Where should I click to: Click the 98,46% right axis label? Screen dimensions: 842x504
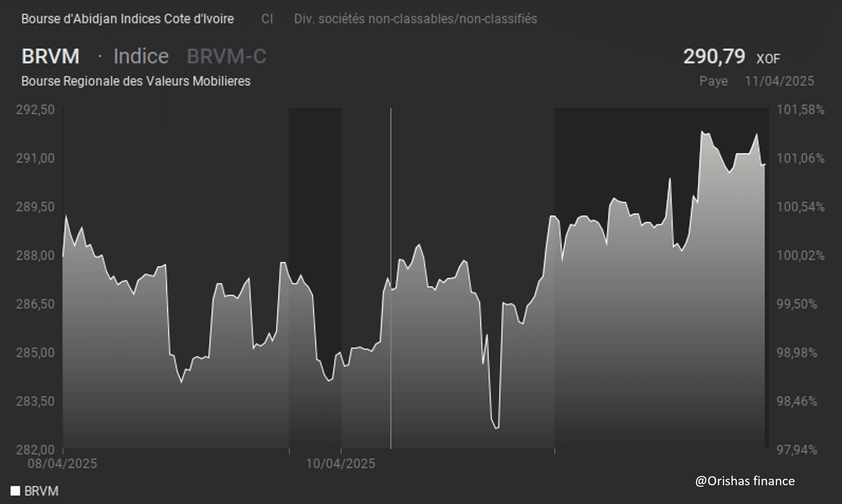[x=797, y=401]
